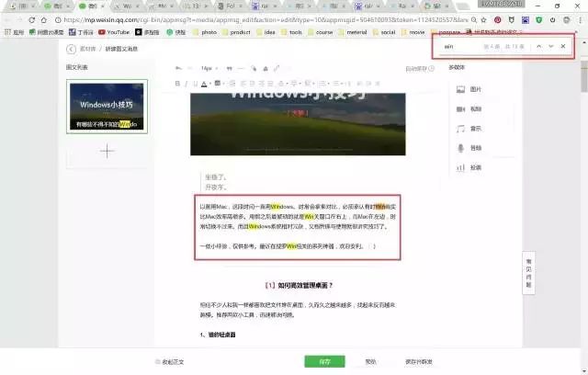The height and width of the screenshot is (375, 588).
Task: Select the Windows小技巧 article thumbnail
Action: [x=107, y=107]
